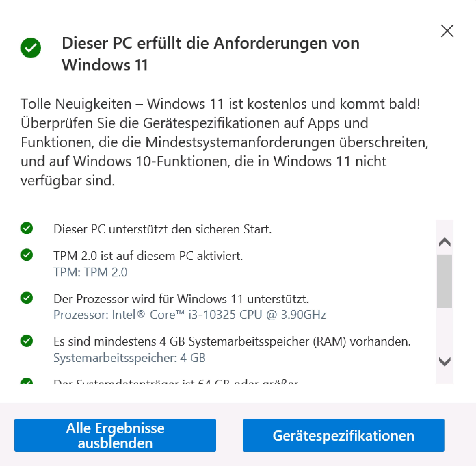Click 'Systemarbeitsspeicher: 4 GB' detail line
Viewport: 476px width, 466px height.
pyautogui.click(x=129, y=358)
